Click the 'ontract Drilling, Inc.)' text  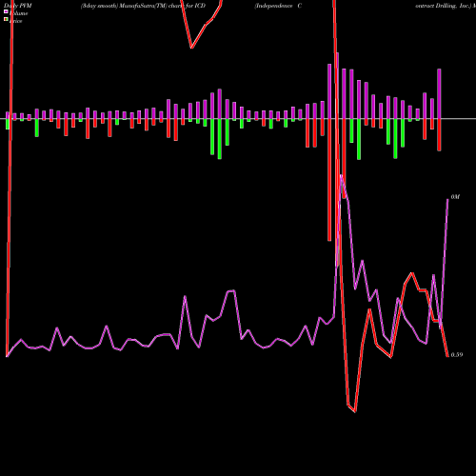(x=444, y=6)
